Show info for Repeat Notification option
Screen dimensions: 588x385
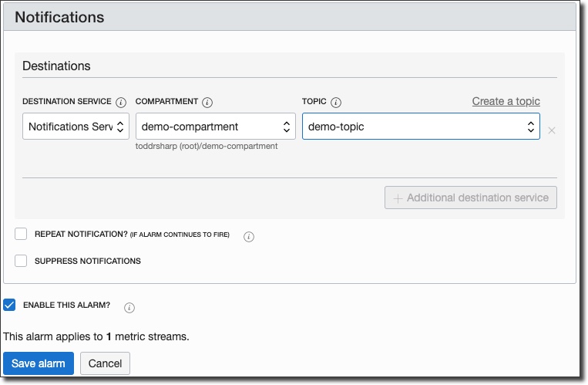tap(249, 237)
